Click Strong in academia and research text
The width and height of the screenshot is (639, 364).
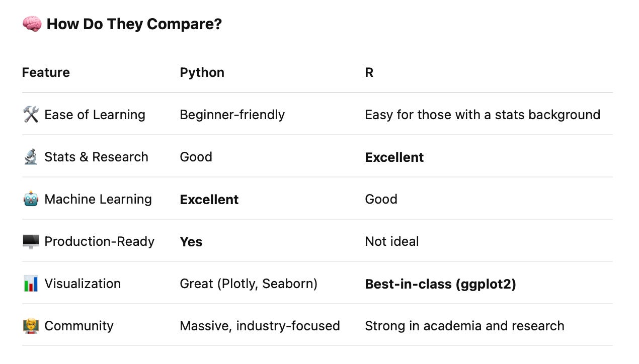[x=464, y=326]
